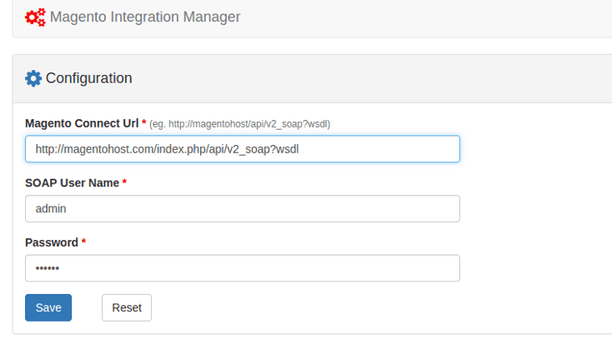This screenshot has width=612, height=364.
Task: Click the Magento Connect Url label
Action: pos(82,123)
